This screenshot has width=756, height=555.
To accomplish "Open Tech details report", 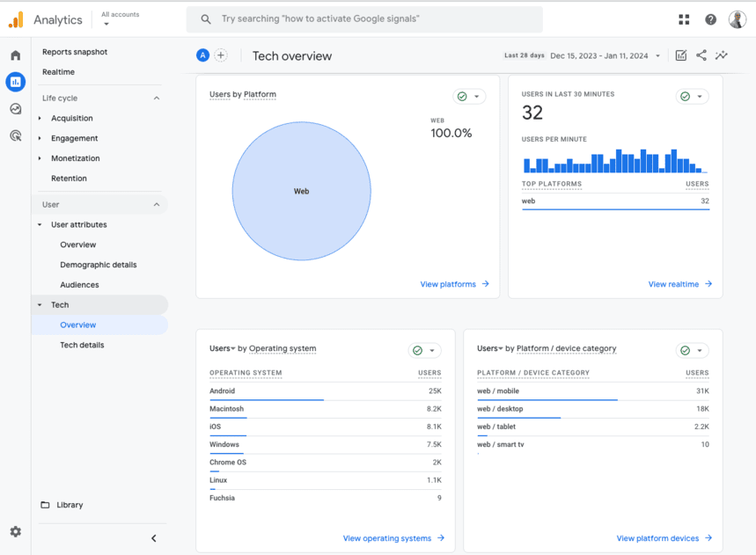I will tap(82, 345).
